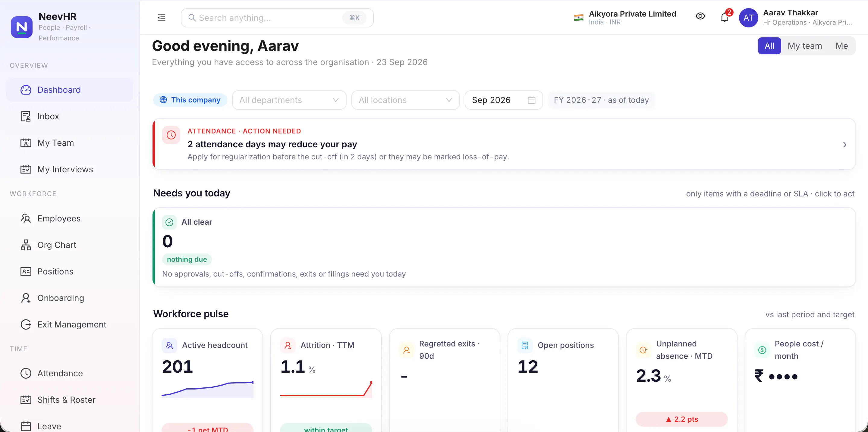Click the People cost dollar icon
Screen dimensions: 868x432
tap(762, 350)
